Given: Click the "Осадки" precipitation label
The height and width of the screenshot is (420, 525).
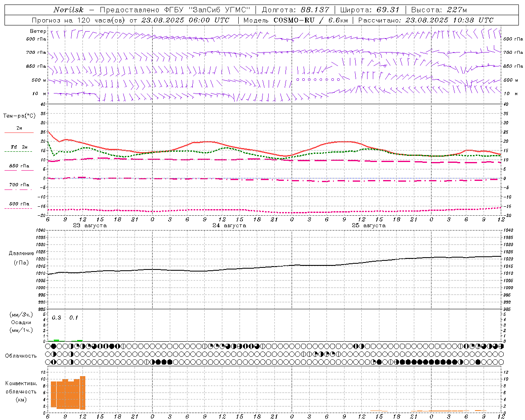Looking at the screenshot, I should (x=21, y=322).
